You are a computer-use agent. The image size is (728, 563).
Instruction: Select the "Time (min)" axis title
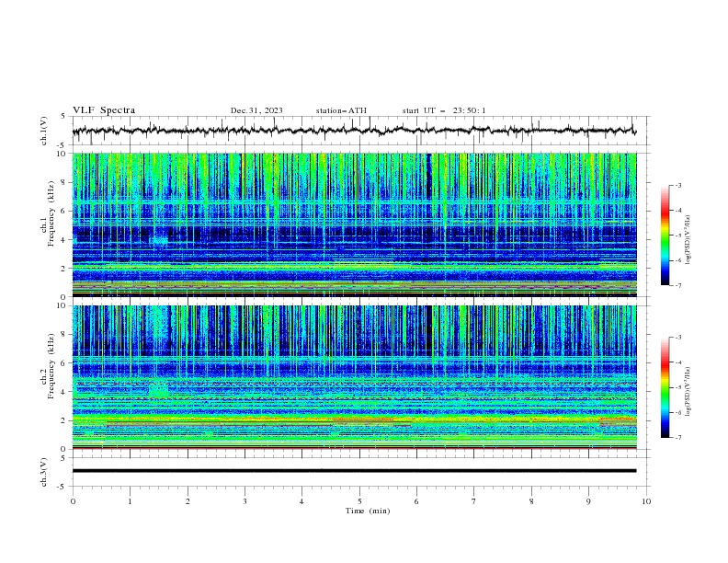[368, 511]
